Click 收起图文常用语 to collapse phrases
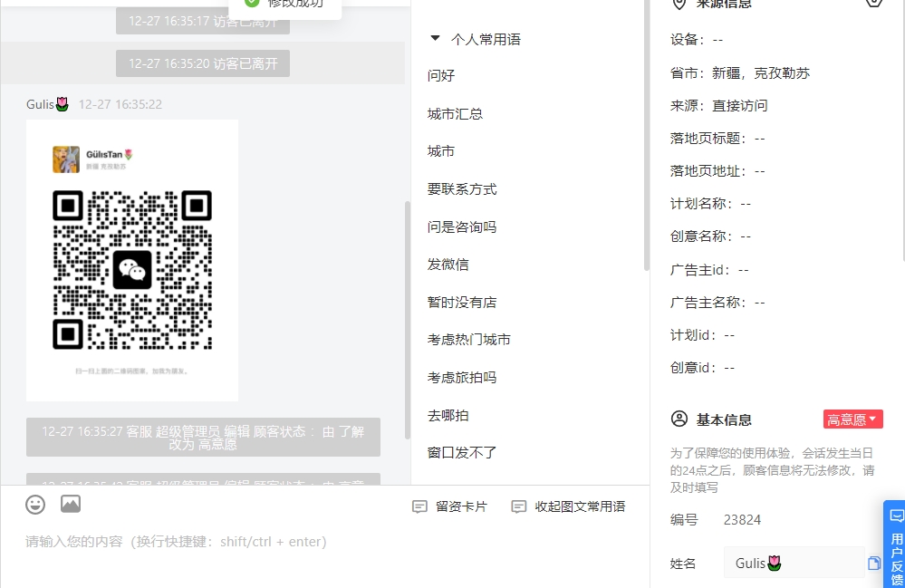 pos(569,506)
